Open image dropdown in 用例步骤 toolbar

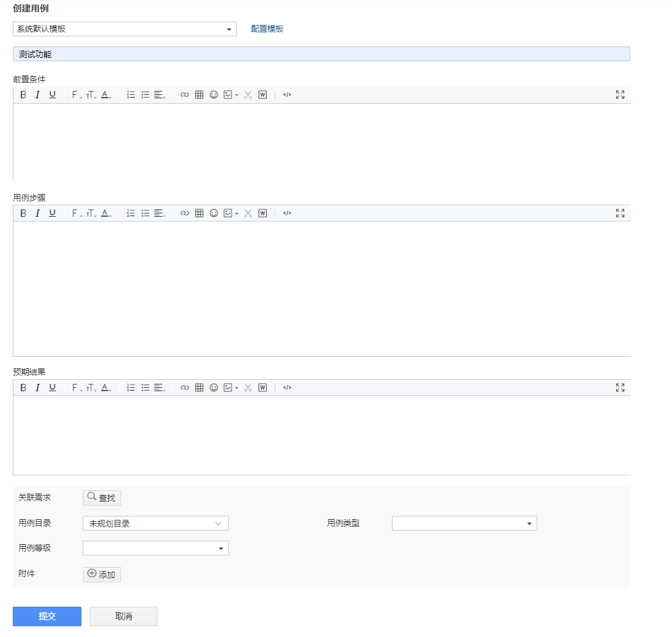(237, 213)
